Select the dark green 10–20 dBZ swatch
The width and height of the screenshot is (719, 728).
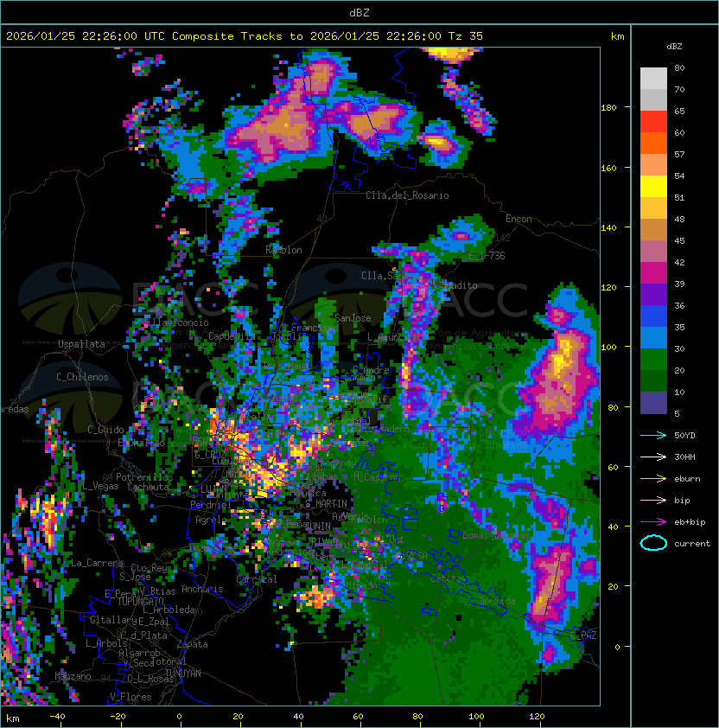(653, 380)
